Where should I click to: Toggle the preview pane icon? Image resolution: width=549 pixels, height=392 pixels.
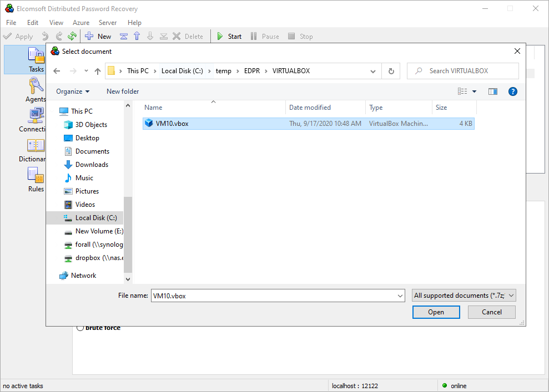pyautogui.click(x=492, y=91)
